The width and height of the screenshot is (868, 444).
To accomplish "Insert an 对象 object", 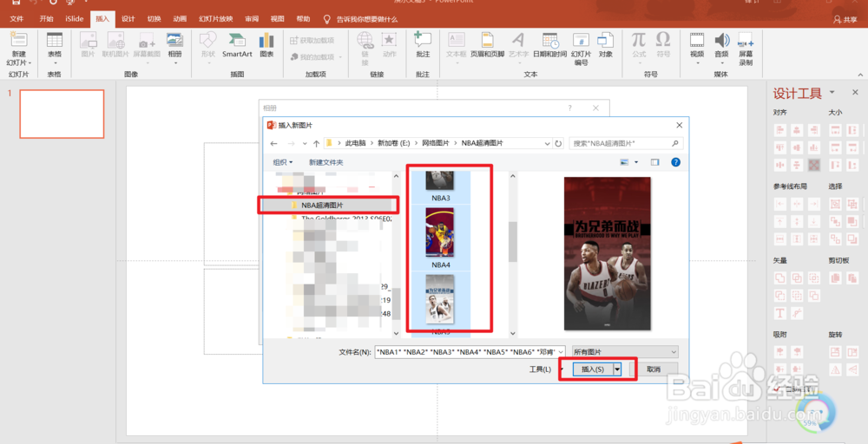I will (x=606, y=45).
